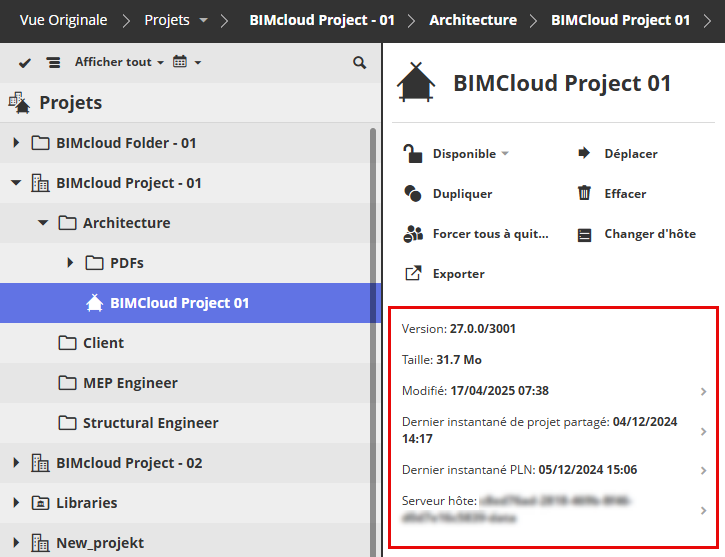Click the Effacer trash icon
The image size is (725, 557).
(585, 194)
